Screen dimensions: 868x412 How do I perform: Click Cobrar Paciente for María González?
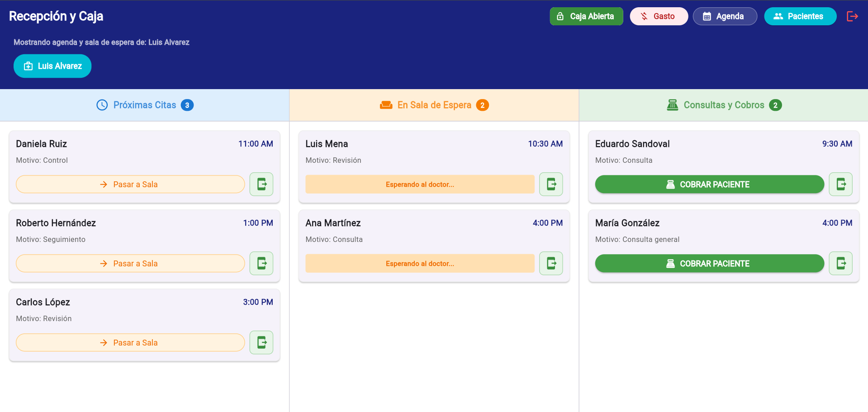709,263
